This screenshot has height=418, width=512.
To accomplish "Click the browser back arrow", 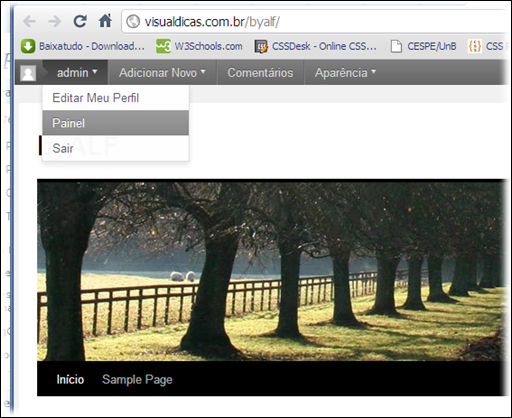I will coord(29,22).
